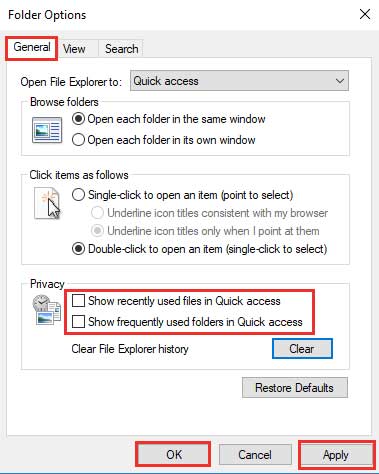
Task: Select Double-click to open an item
Action: tap(78, 249)
